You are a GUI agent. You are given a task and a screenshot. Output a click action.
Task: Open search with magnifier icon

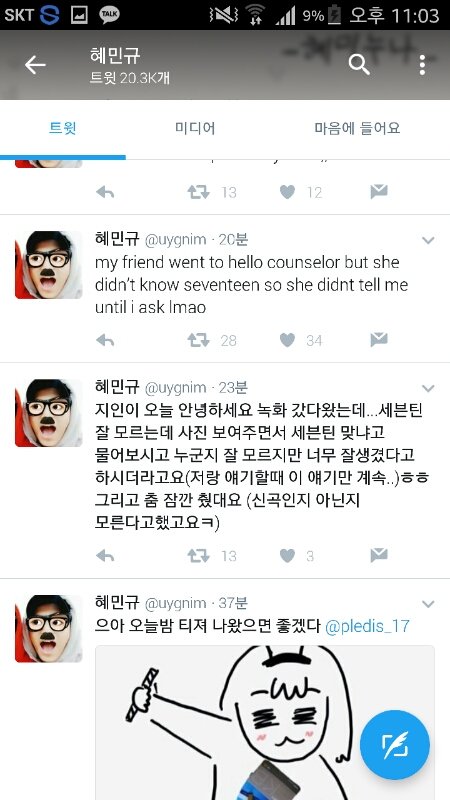point(359,65)
